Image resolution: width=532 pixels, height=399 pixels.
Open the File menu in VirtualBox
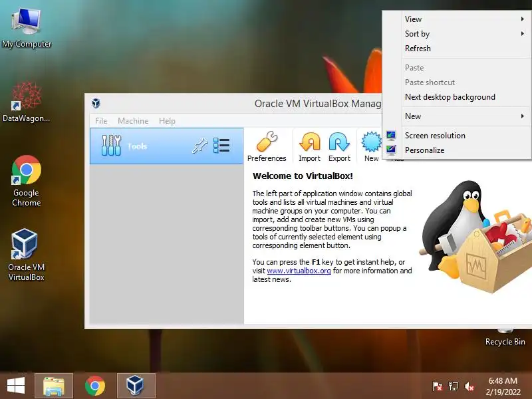click(101, 121)
